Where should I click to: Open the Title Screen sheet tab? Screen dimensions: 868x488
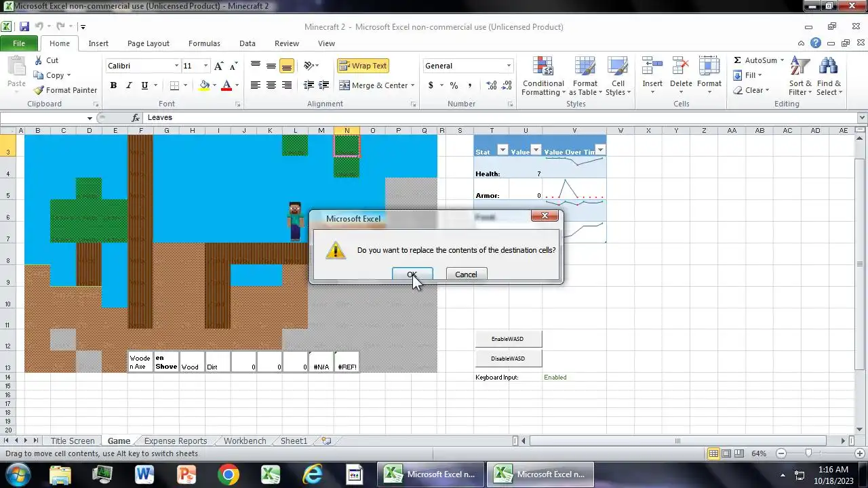tap(73, 441)
